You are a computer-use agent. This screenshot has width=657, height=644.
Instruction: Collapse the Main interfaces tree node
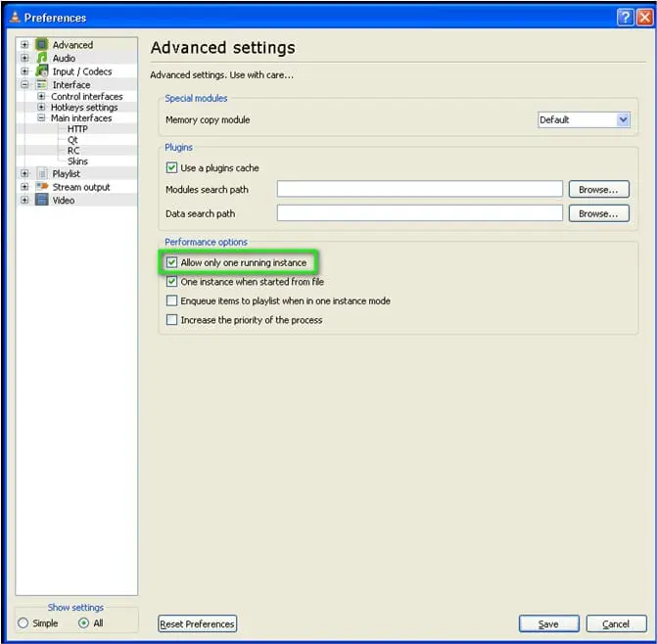41,118
